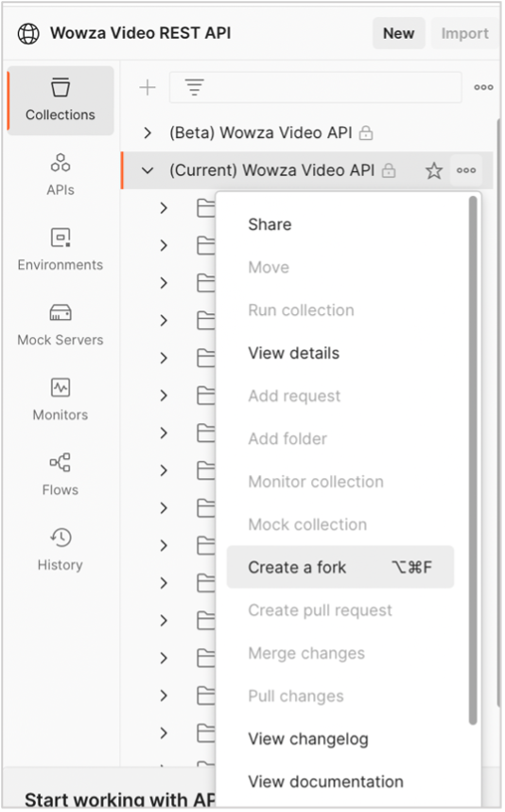Select Create a fork menu item
Viewport: 505px width, 812px height.
340,568
